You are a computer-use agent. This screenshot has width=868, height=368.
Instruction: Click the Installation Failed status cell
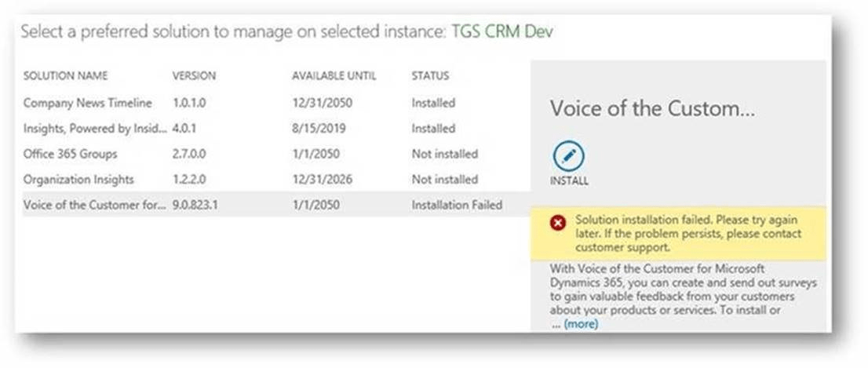[x=457, y=205]
